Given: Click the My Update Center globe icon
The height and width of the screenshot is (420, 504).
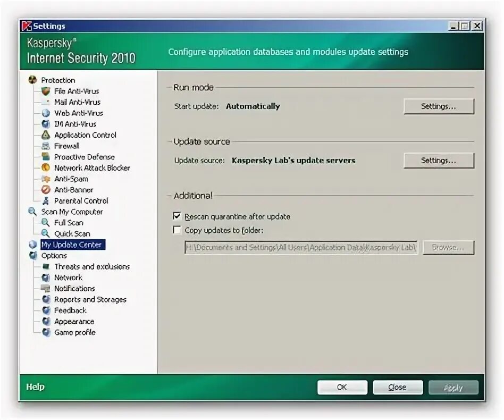Looking at the screenshot, I should (33, 245).
